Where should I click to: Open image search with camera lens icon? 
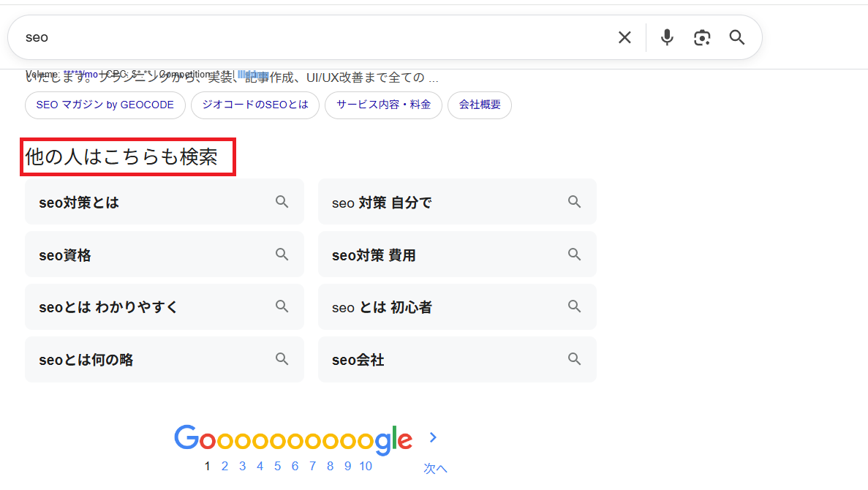(702, 37)
